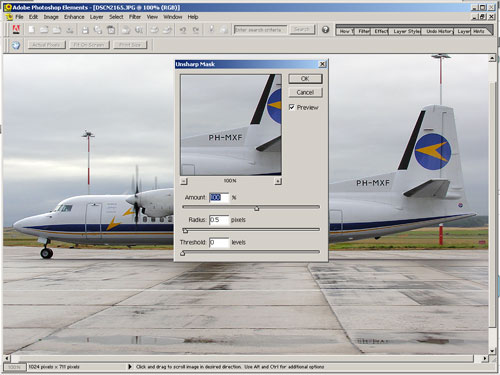Click the Amount slider handle
The image size is (500, 375).
(256, 209)
